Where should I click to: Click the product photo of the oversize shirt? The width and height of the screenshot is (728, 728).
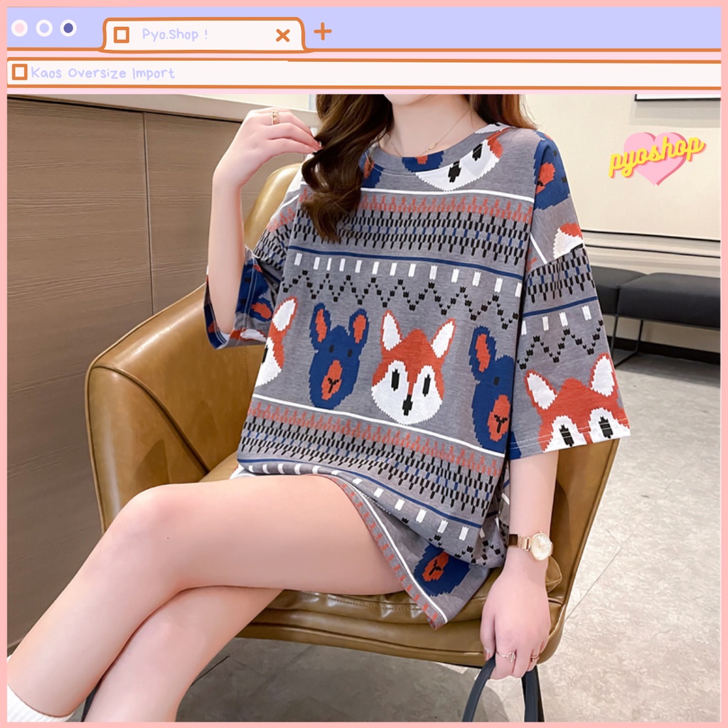pos(363,407)
